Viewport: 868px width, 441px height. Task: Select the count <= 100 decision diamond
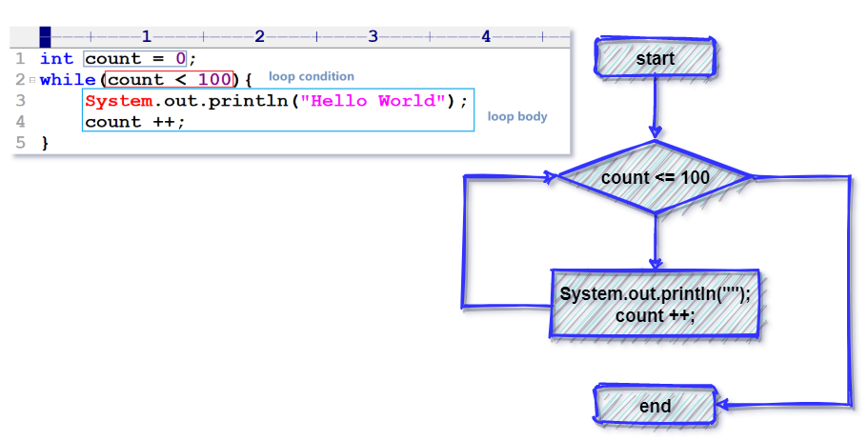(x=655, y=177)
